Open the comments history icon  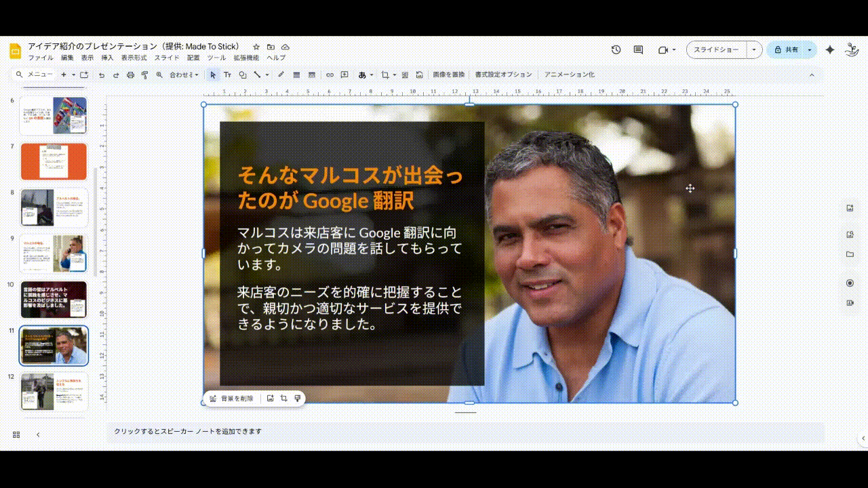point(638,49)
